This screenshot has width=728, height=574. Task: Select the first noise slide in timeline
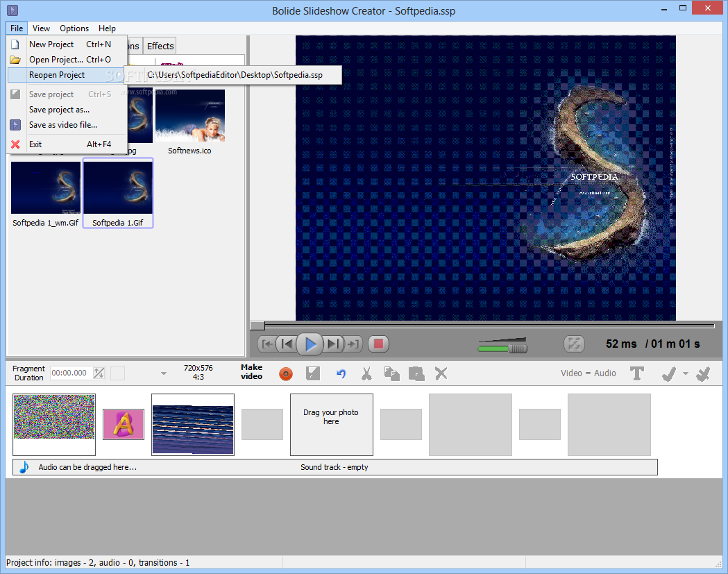pos(54,425)
